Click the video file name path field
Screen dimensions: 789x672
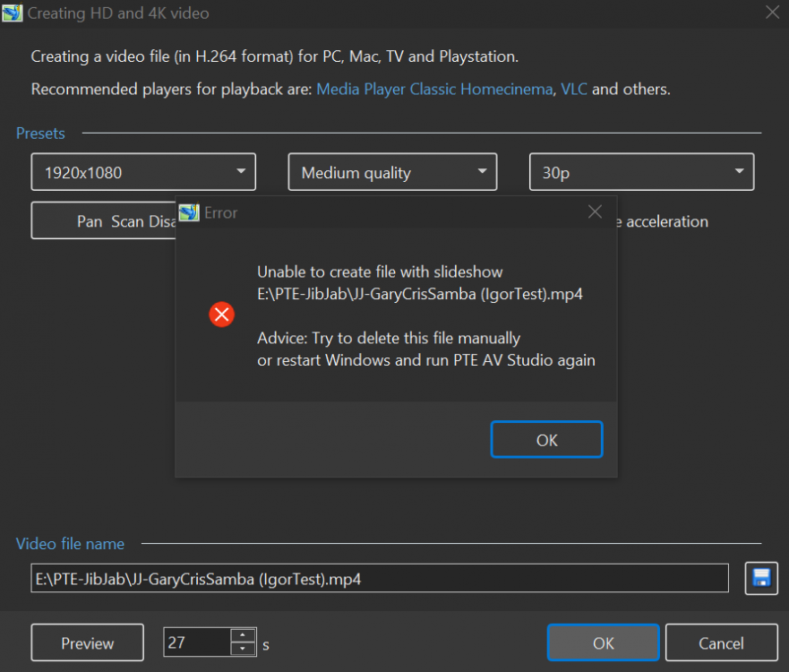380,579
